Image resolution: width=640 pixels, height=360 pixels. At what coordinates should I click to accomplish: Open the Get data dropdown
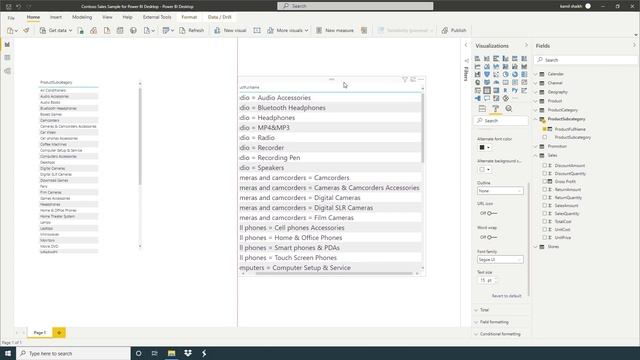pos(56,30)
